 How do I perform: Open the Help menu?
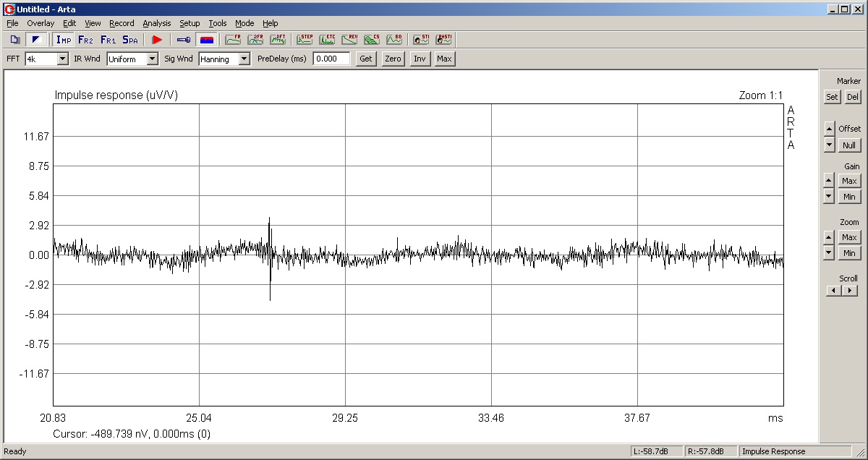click(x=270, y=23)
